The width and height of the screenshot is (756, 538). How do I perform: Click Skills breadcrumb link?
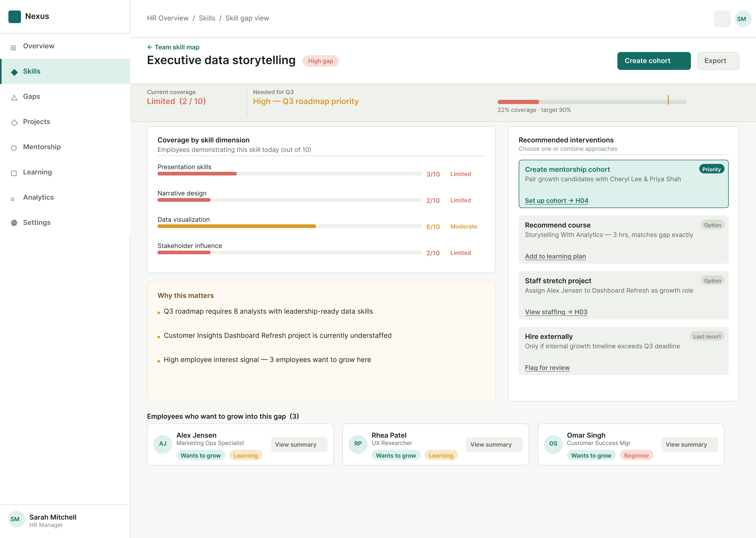pos(207,18)
